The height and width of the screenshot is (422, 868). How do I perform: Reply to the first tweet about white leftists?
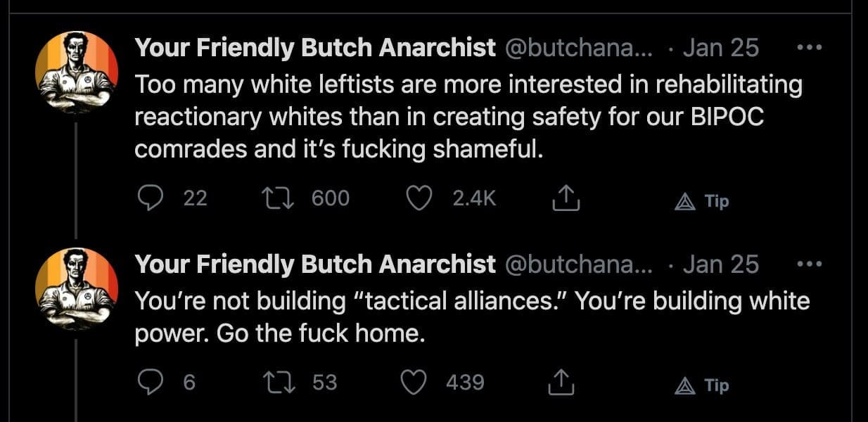[149, 200]
